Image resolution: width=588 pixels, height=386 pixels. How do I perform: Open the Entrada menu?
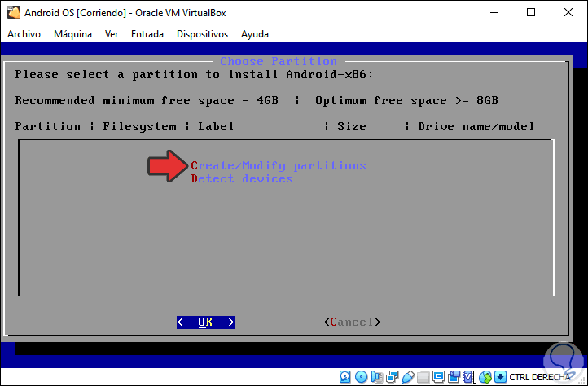click(x=147, y=34)
